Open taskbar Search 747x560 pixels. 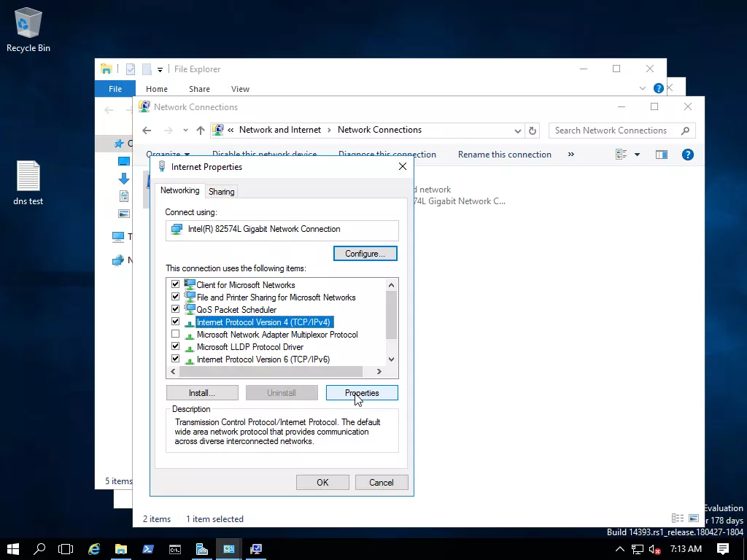click(39, 549)
